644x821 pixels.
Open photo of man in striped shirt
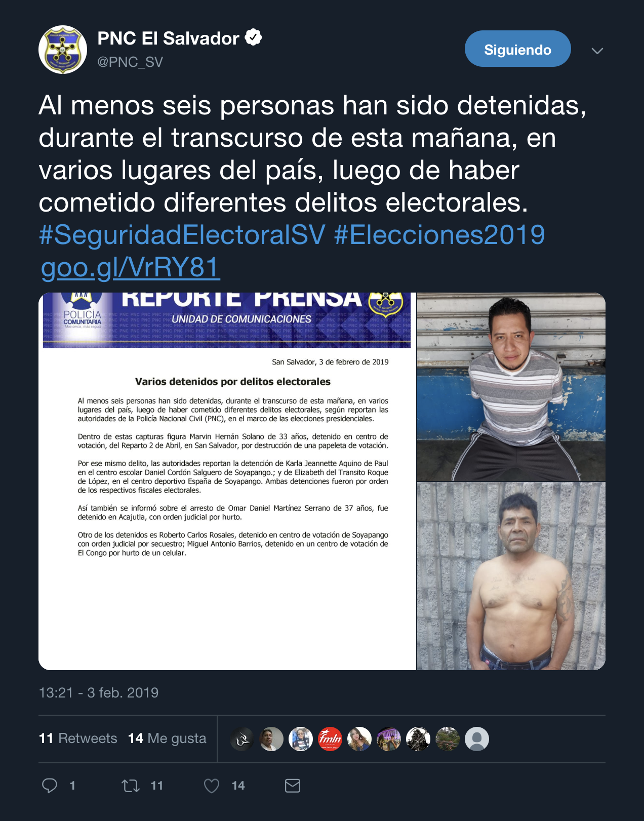pos(511,387)
